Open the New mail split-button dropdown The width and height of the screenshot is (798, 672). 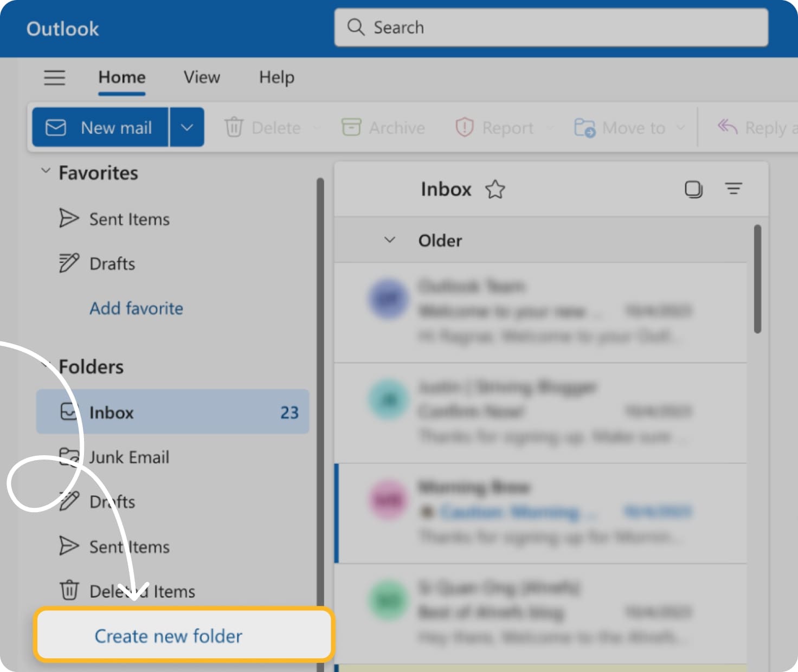click(x=187, y=127)
